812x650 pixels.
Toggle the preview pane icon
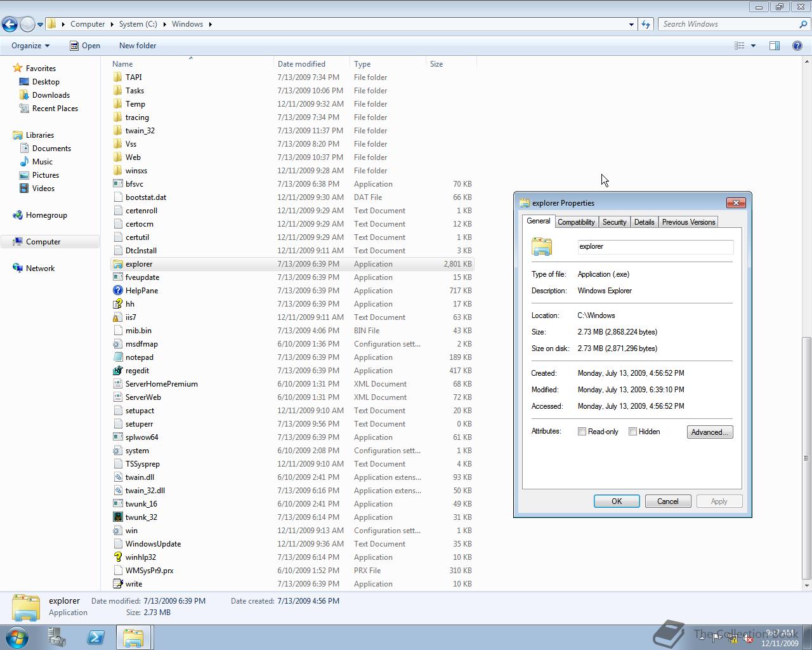click(775, 46)
